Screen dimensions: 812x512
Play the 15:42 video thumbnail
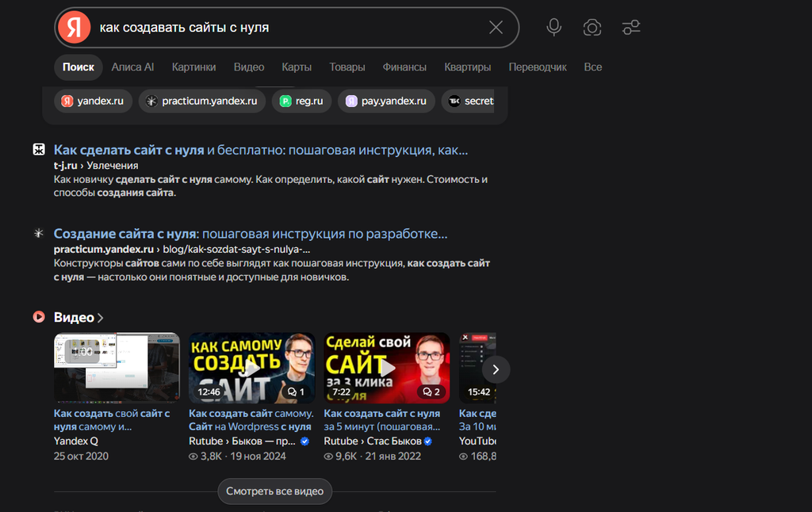click(x=477, y=368)
